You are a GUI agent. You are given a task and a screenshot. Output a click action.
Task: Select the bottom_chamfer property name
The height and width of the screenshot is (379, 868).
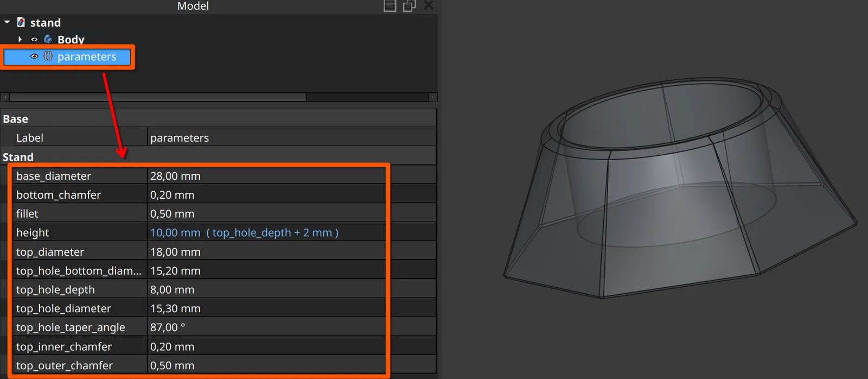pos(59,195)
